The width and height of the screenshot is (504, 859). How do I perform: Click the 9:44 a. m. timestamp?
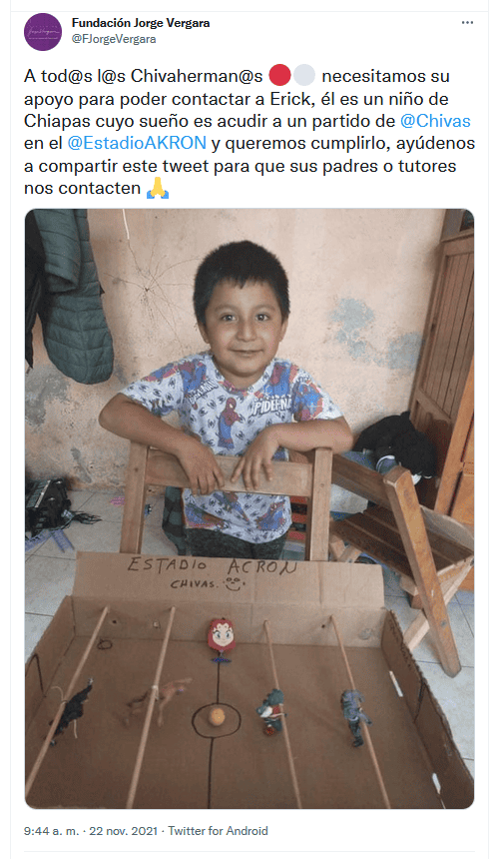pos(52,831)
